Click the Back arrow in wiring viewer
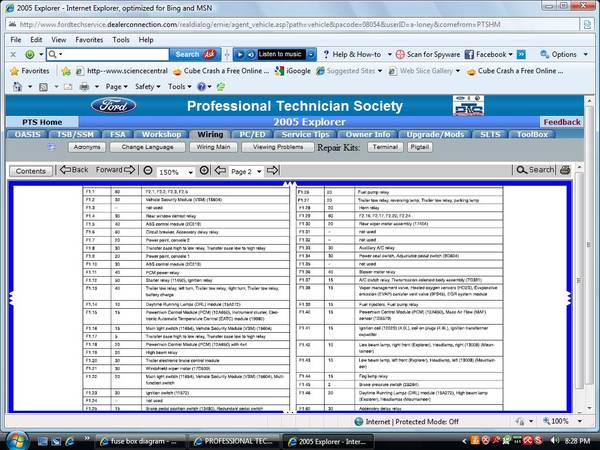This screenshot has height=450, width=600. (x=74, y=170)
